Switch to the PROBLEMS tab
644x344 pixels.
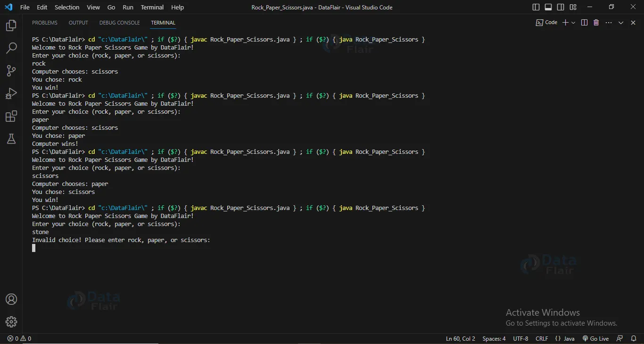pos(45,23)
